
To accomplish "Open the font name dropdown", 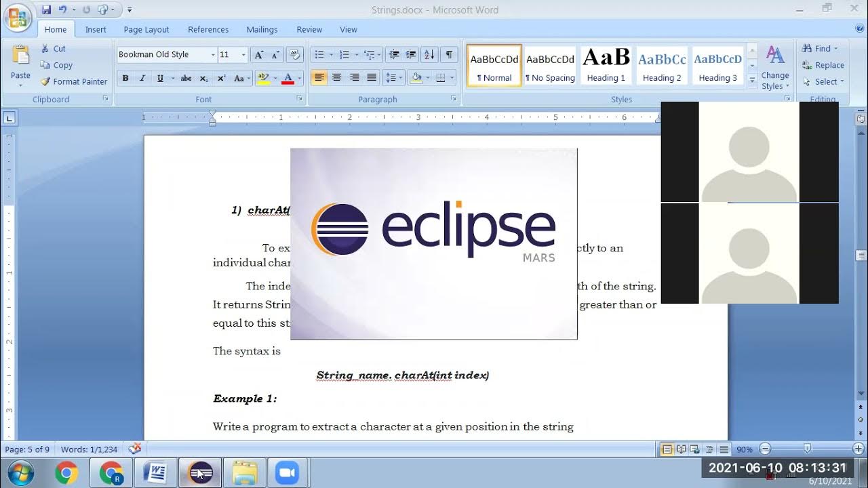I will click(212, 55).
